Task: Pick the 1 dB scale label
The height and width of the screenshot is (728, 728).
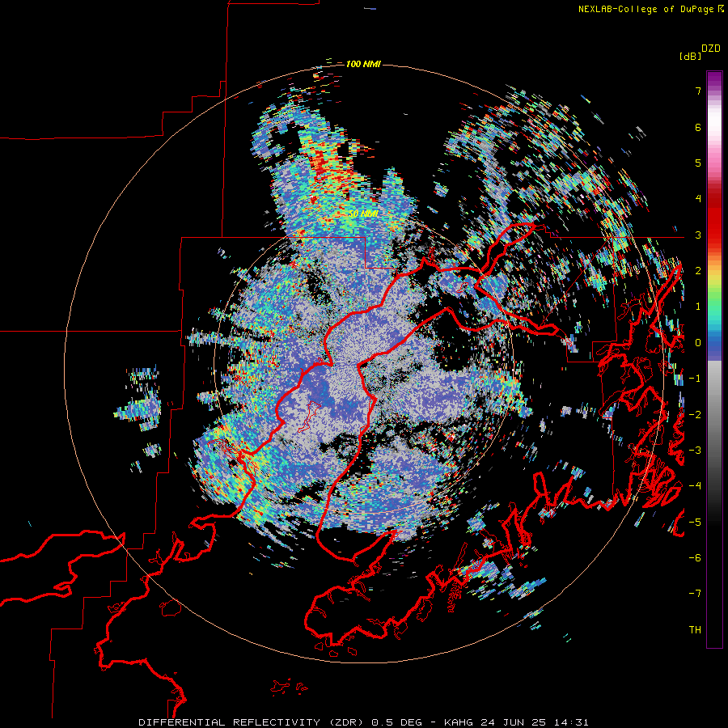Action: tap(698, 307)
